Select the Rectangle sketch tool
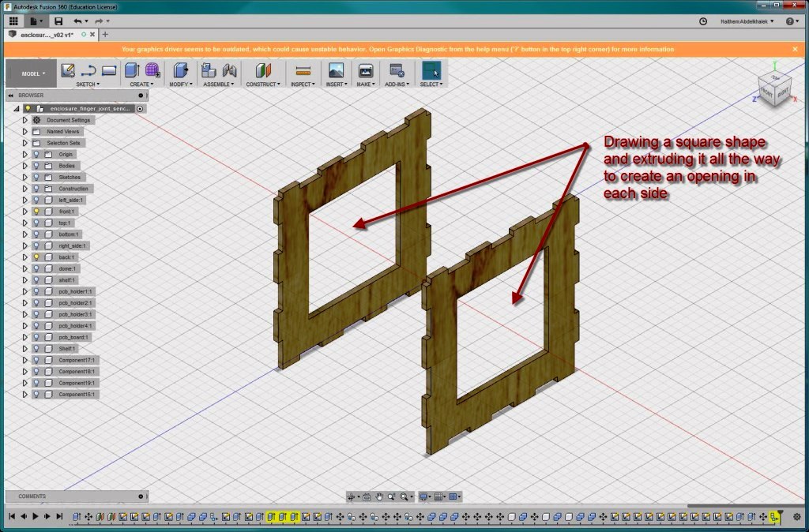Screen dimensions: 809x532 pyautogui.click(x=109, y=70)
